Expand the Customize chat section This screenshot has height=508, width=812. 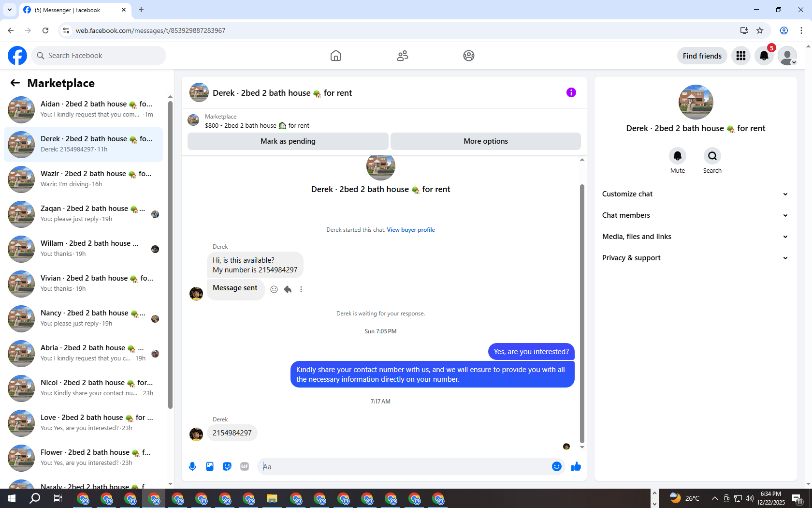[x=696, y=194]
